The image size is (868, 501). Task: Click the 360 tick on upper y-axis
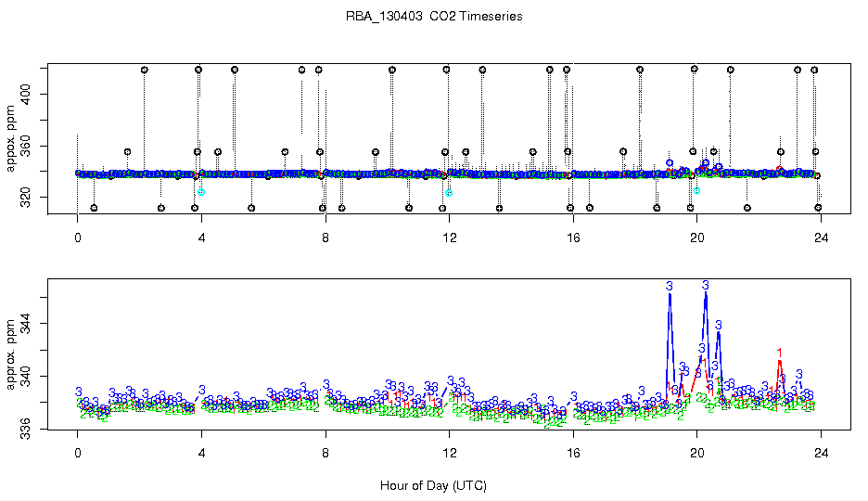(25, 147)
